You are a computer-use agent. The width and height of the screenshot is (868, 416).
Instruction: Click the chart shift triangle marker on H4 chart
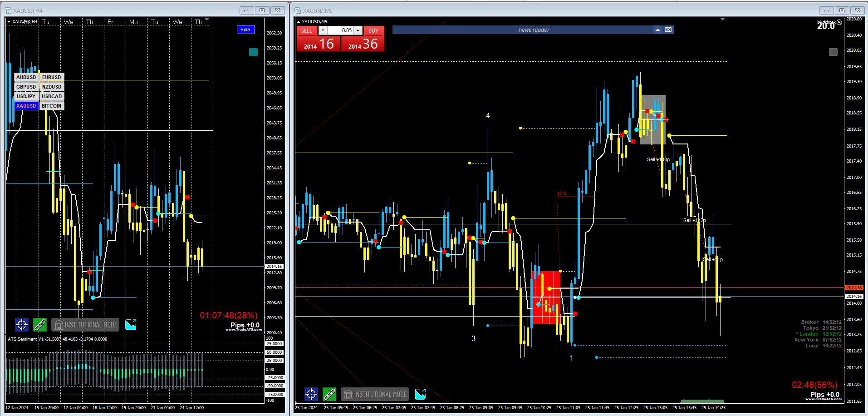pos(207,20)
